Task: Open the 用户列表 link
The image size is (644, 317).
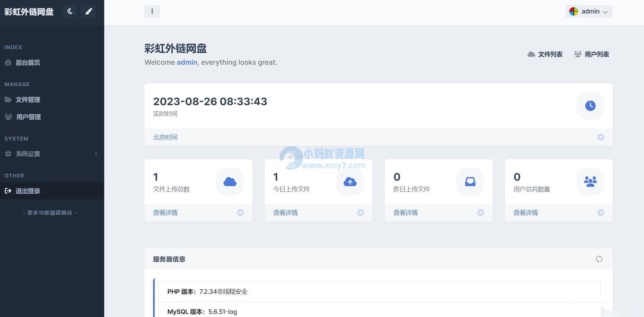Action: point(591,54)
